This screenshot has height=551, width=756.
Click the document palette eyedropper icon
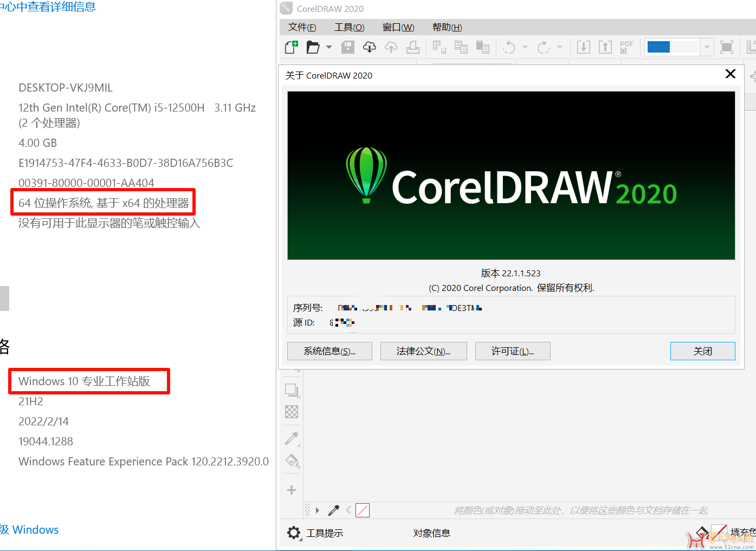tap(334, 510)
